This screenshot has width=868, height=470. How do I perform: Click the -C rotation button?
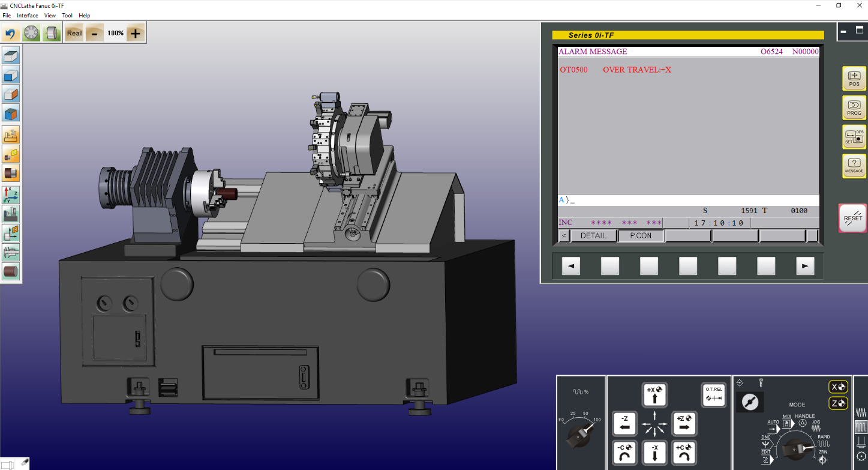click(x=624, y=454)
